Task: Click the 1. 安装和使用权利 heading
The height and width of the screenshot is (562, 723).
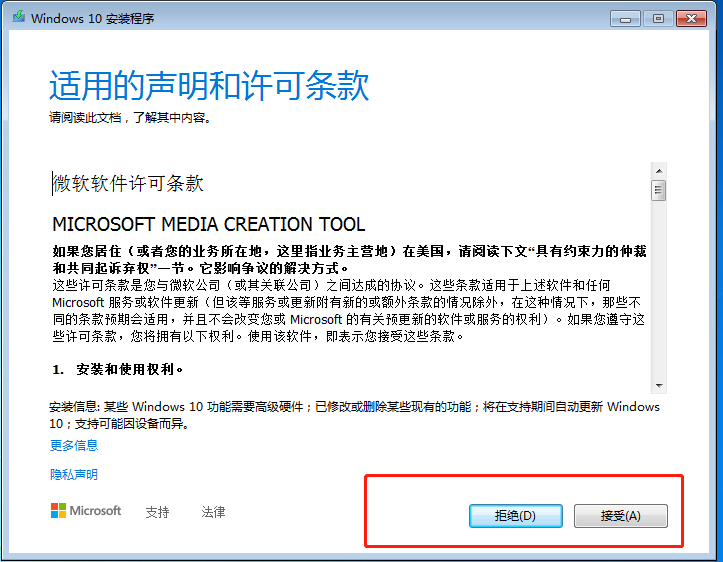Action: click(118, 369)
